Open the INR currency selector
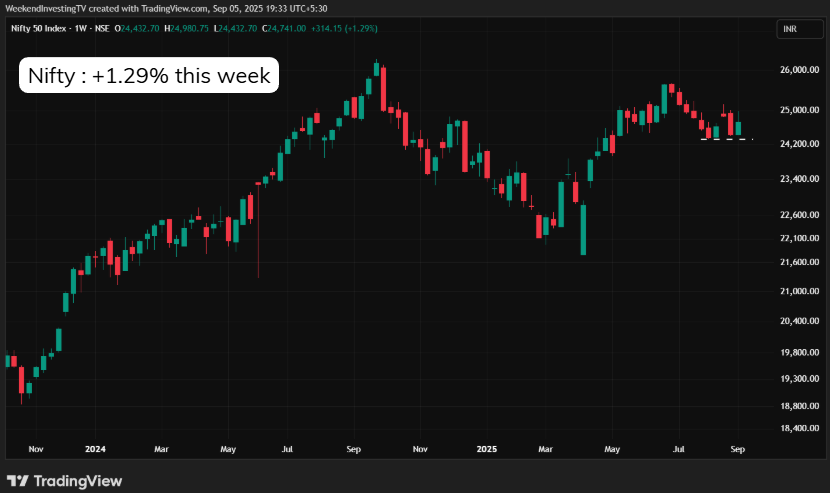830x493 pixels. pos(799,29)
